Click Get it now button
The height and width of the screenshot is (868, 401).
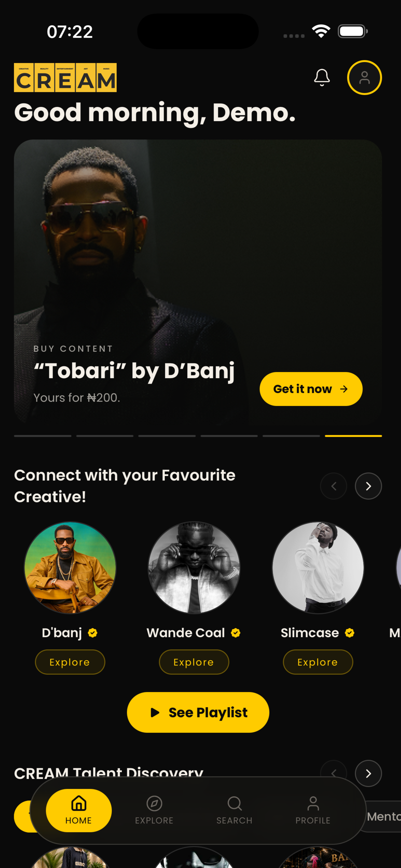(x=311, y=389)
